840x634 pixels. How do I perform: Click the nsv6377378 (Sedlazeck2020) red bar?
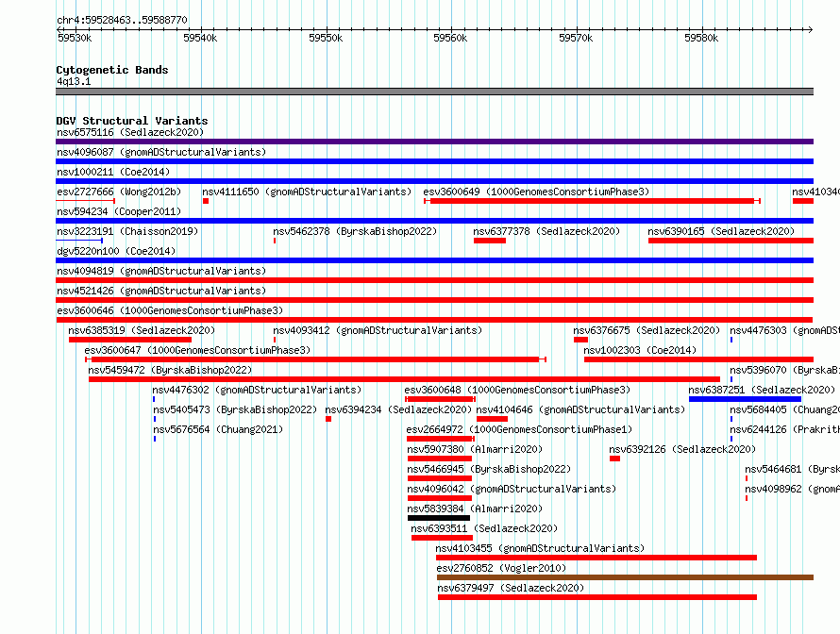pos(490,241)
